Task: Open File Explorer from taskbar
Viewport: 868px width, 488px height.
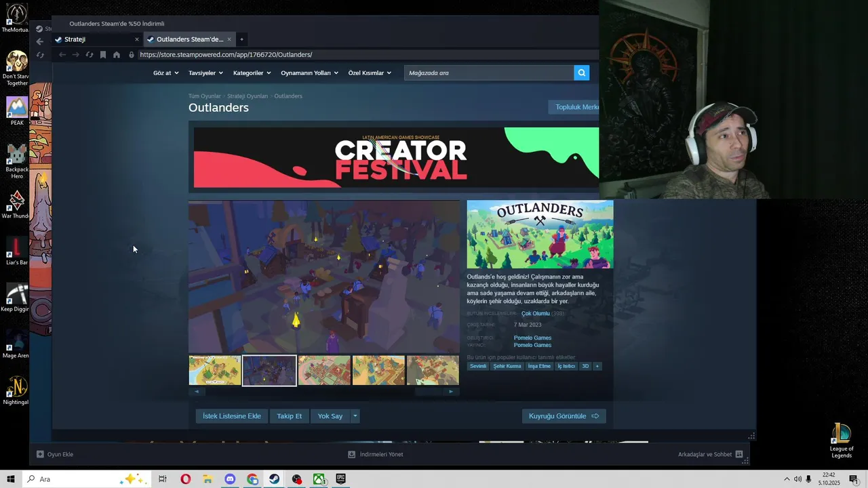Action: 208,479
